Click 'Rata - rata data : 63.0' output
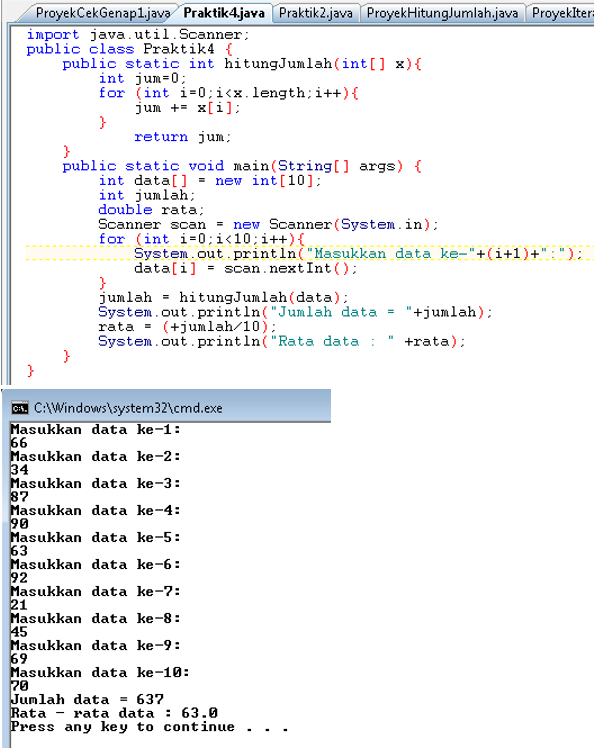The width and height of the screenshot is (603, 748). (x=114, y=713)
